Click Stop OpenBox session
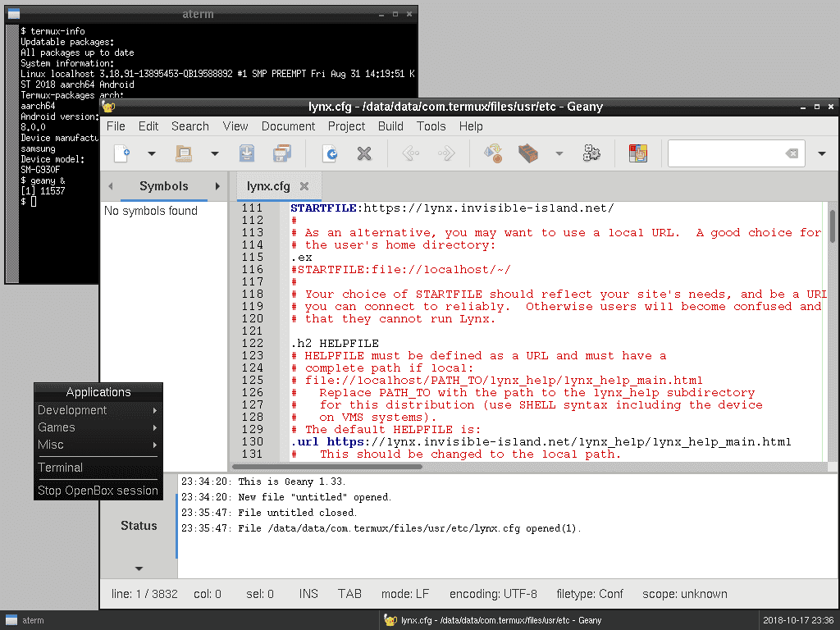This screenshot has height=630, width=840. click(98, 491)
